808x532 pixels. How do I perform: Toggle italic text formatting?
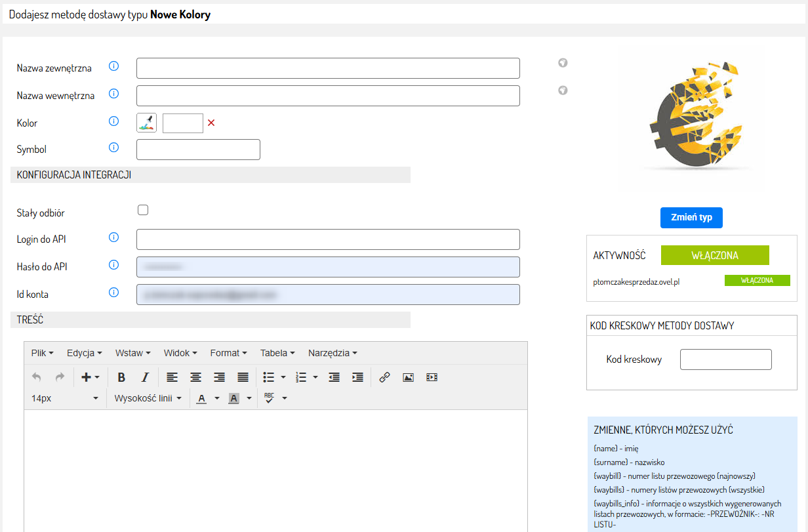tap(145, 377)
